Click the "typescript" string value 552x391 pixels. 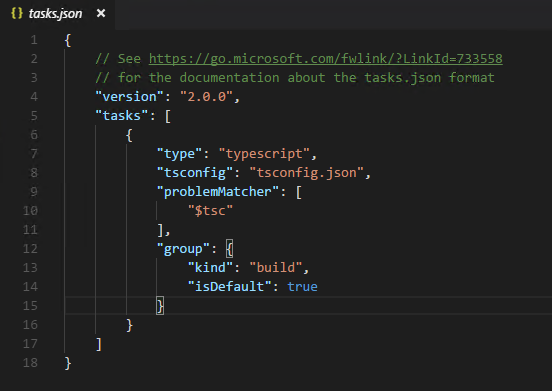(264, 154)
